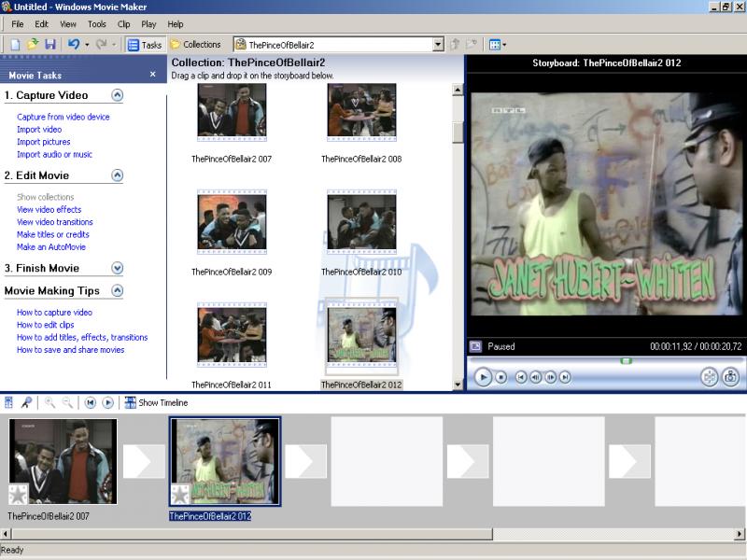Screen dimensions: 747x560
Task: Play the storyboard preview
Action: coord(483,377)
